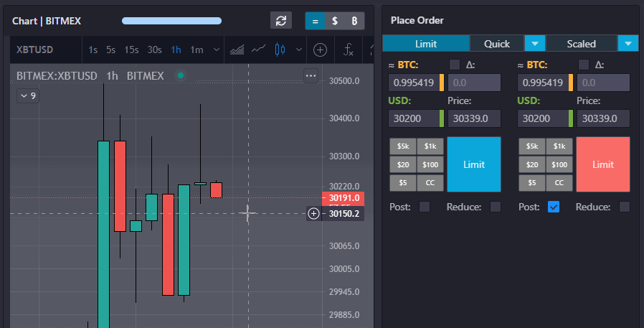Click the chart refresh icon
Image resolution: width=644 pixels, height=328 pixels.
pos(281,21)
